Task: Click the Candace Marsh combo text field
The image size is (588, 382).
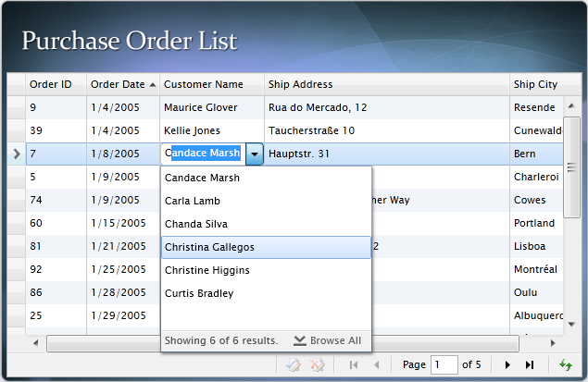Action: click(x=204, y=154)
